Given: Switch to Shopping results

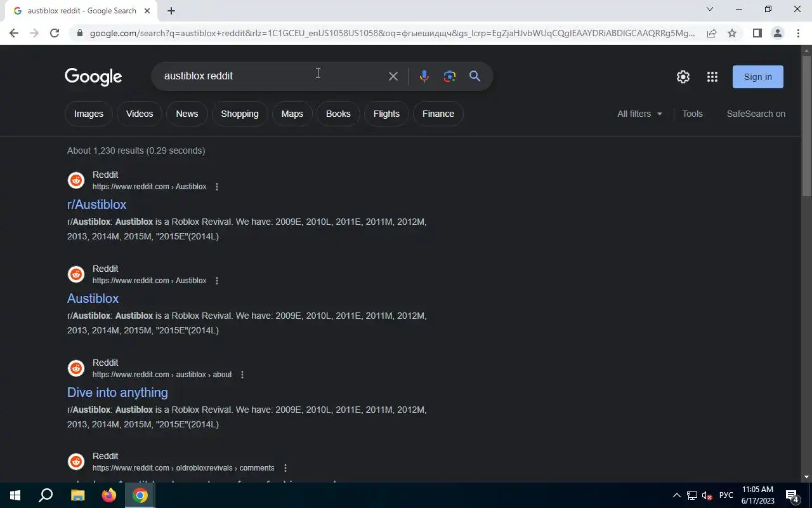Looking at the screenshot, I should pos(240,114).
